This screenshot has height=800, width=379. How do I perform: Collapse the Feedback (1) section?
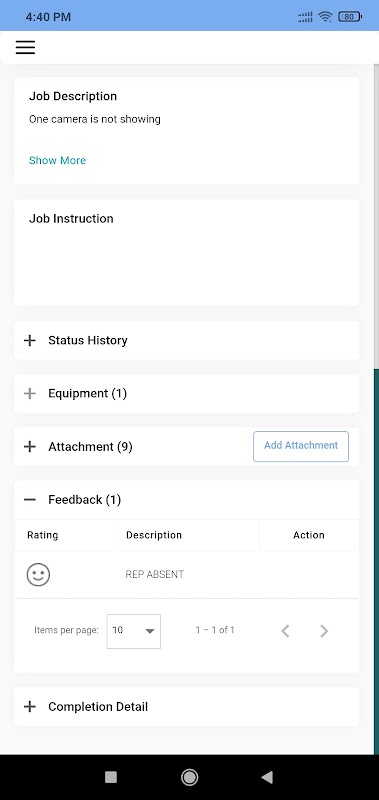(x=187, y=499)
